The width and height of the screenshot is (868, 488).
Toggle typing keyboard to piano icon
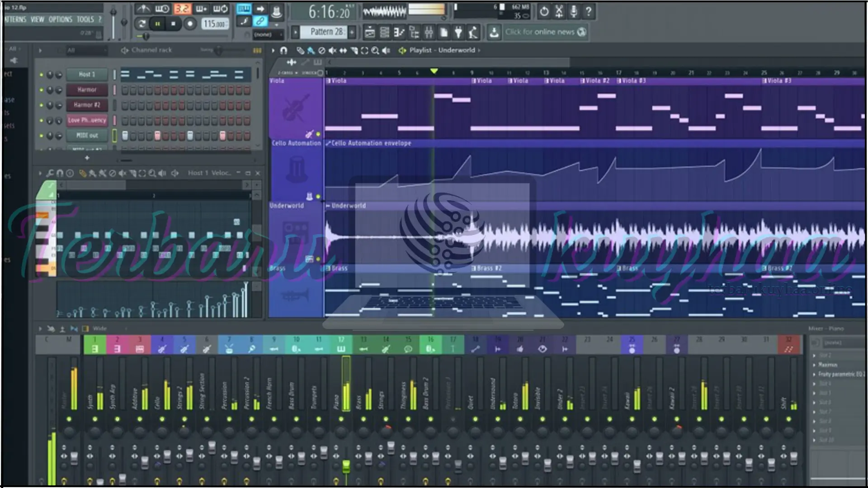pos(244,9)
